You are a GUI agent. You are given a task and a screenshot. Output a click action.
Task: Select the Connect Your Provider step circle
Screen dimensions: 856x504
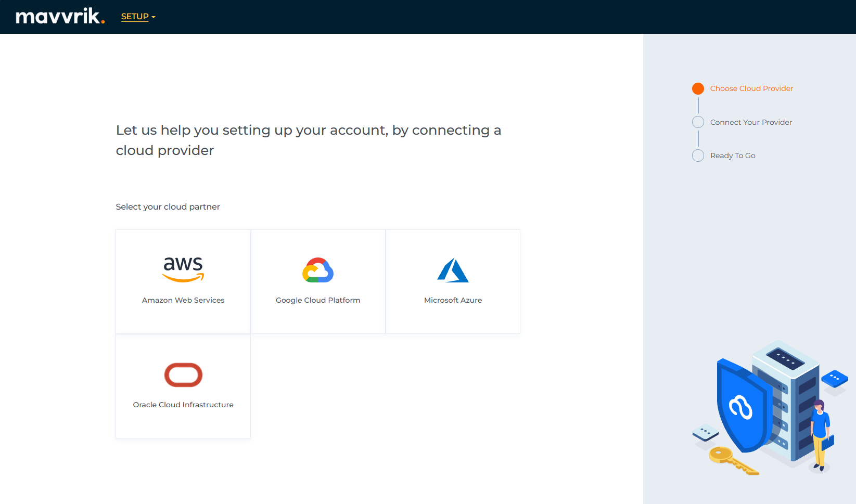[698, 122]
